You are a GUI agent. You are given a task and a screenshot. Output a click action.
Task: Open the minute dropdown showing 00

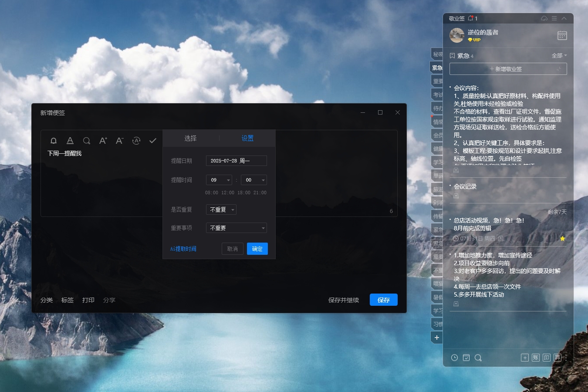(254, 180)
